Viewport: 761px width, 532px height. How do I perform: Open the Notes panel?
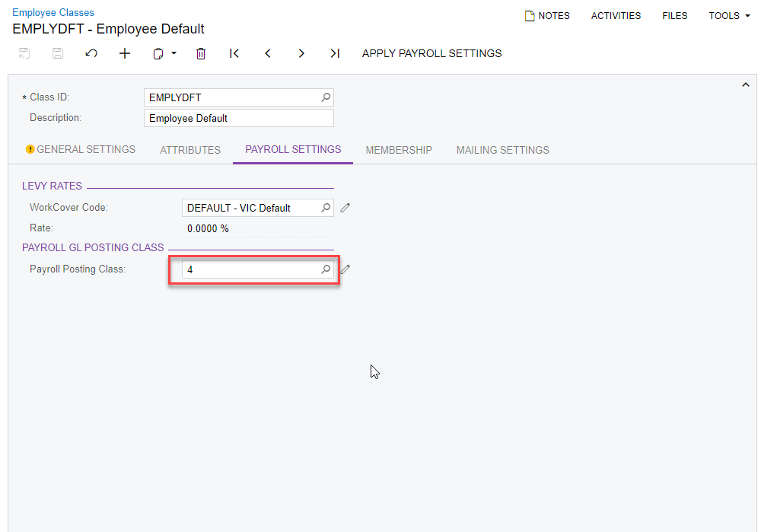tap(547, 15)
